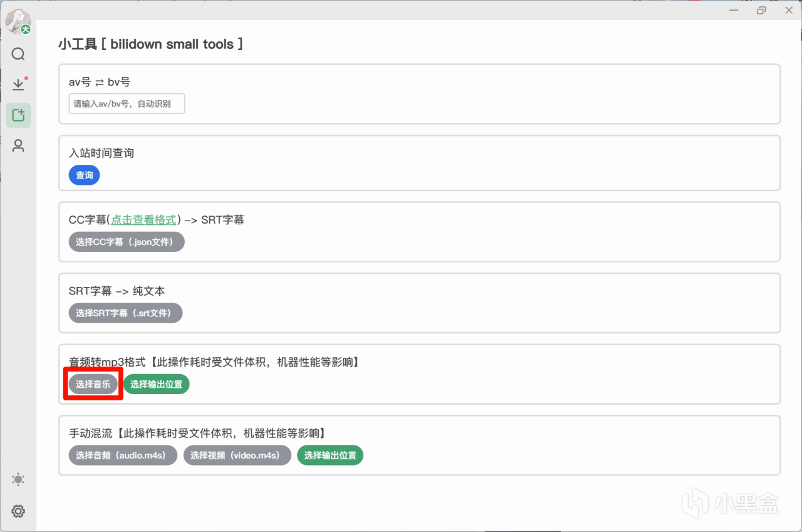Screen dimensions: 802x532
Task: Click the blue 查询 button
Action: [84, 175]
